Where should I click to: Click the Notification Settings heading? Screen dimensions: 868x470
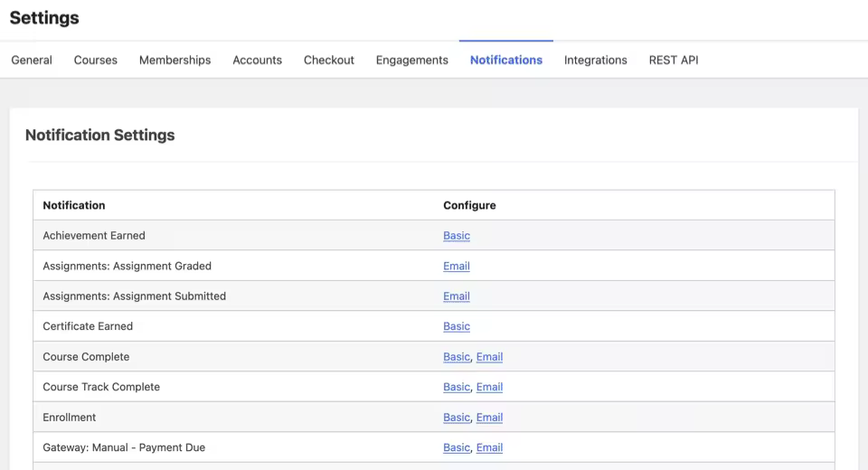click(x=100, y=135)
